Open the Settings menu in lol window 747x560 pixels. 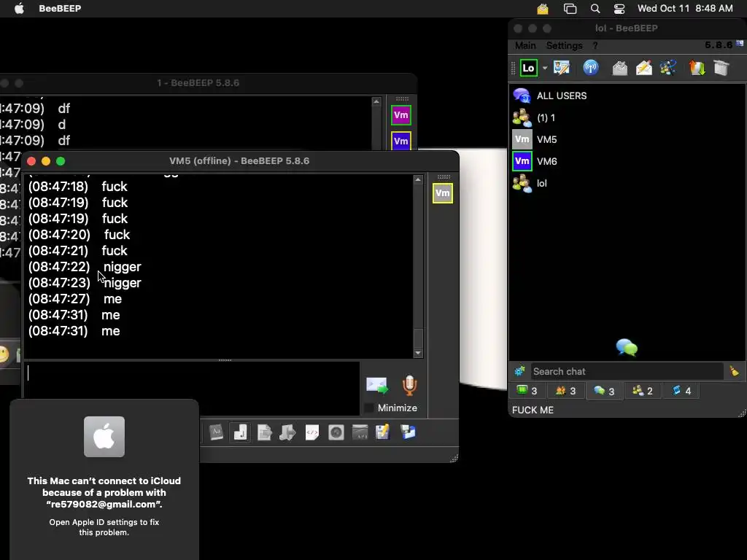(564, 46)
